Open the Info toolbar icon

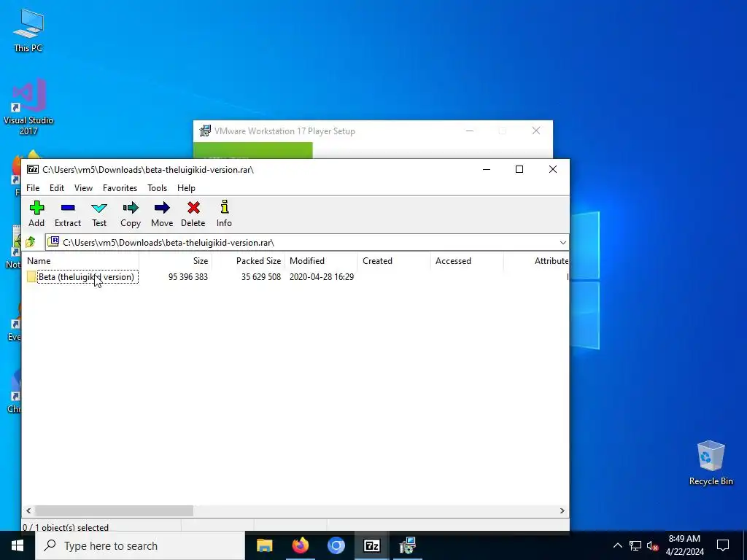pyautogui.click(x=225, y=214)
